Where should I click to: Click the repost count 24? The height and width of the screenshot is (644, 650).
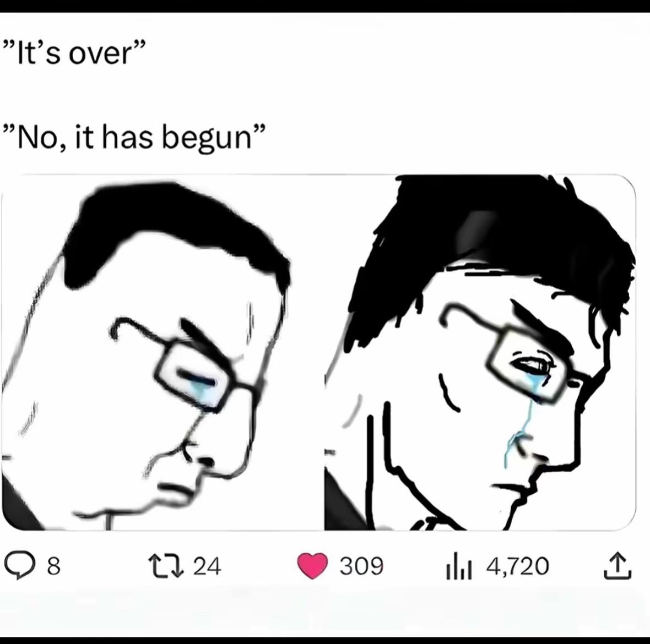[208, 566]
